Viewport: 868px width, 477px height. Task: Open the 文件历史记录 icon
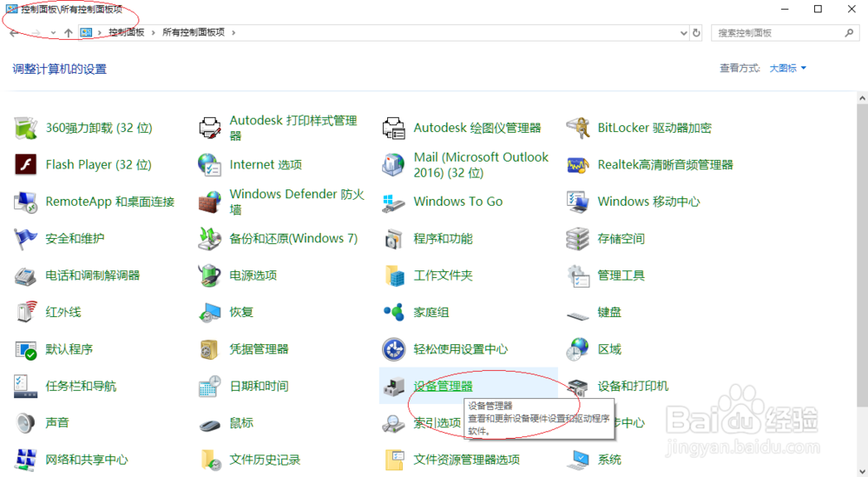pyautogui.click(x=211, y=460)
